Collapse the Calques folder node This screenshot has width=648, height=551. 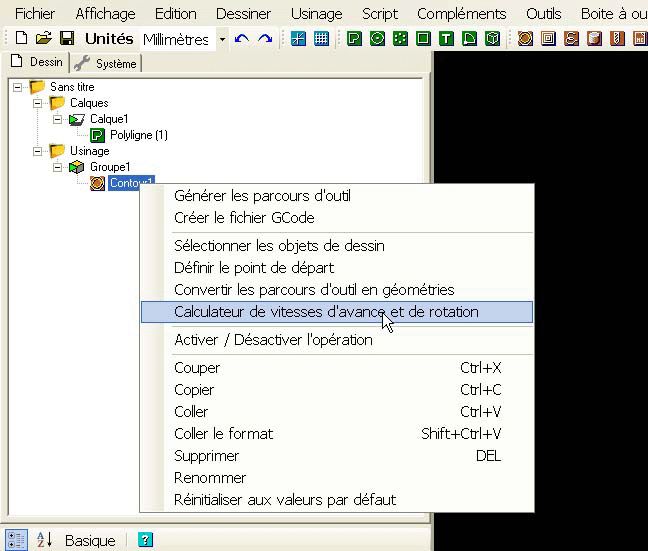38,103
